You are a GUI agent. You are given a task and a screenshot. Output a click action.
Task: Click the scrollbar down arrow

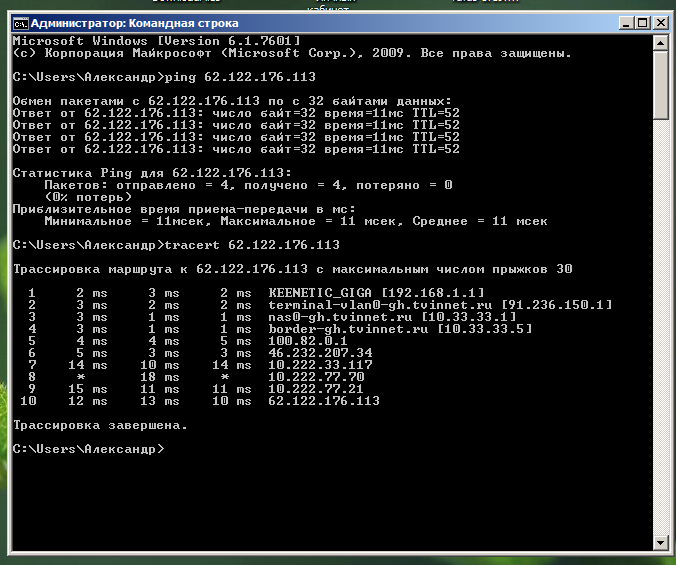[660, 541]
